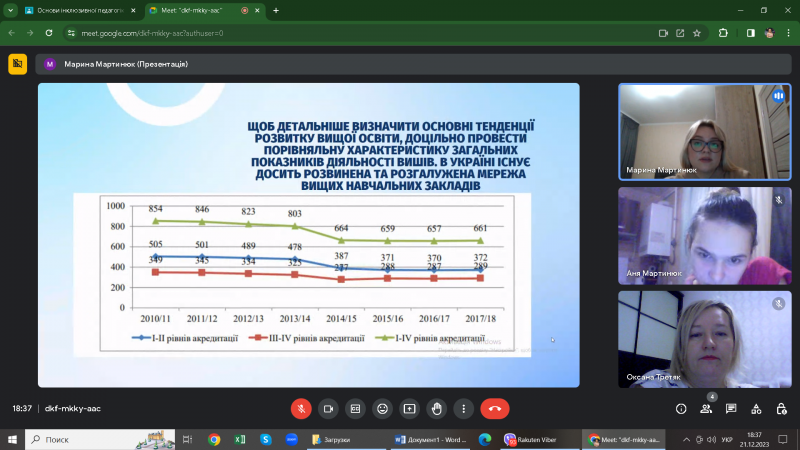Click the Present now screen share icon
This screenshot has width=800, height=450.
[x=409, y=408]
